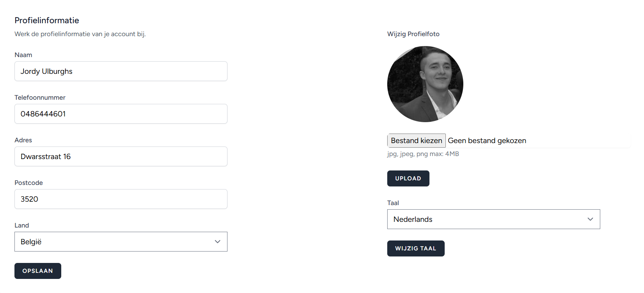
Task: Click the UPLOAD button for the photo
Action: pos(408,178)
